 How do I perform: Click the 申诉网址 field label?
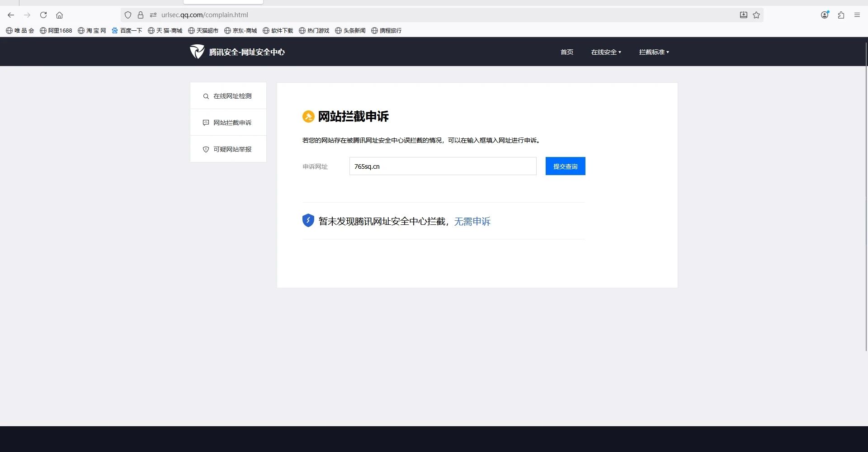tap(315, 167)
